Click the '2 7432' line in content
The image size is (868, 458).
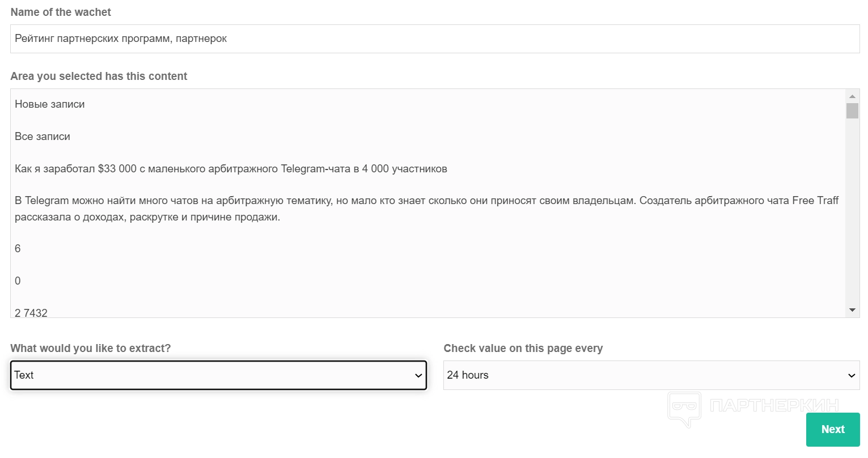click(31, 312)
